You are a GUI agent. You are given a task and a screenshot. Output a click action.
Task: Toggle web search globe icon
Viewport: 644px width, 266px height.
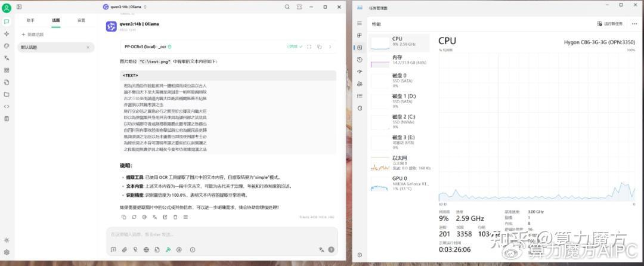pos(146,249)
